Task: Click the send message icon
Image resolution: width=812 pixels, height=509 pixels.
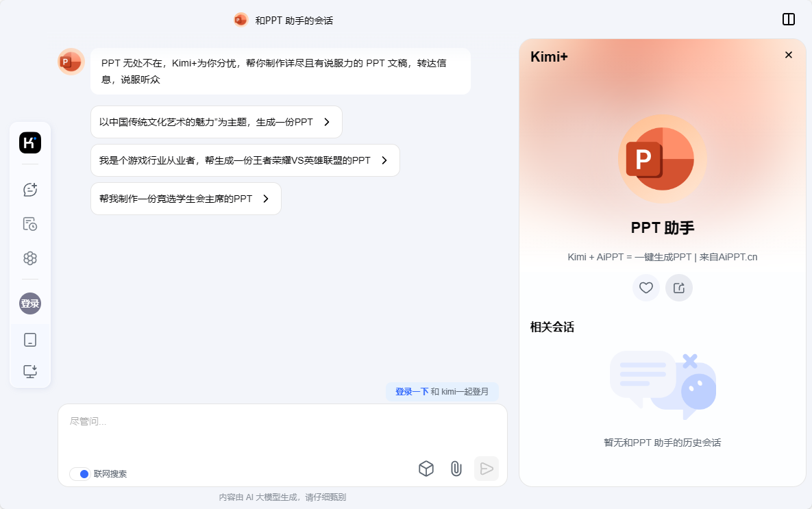Action: pyautogui.click(x=487, y=469)
